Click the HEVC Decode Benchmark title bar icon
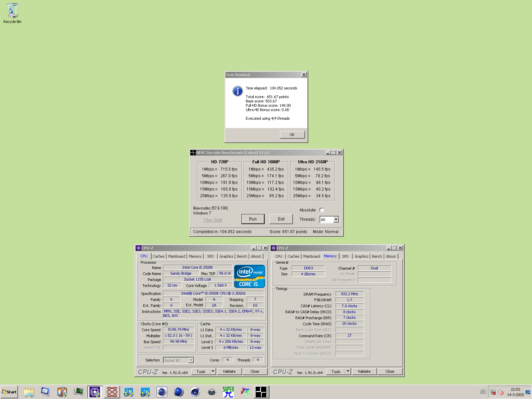Image resolution: width=532 pixels, height=399 pixels. [193, 153]
